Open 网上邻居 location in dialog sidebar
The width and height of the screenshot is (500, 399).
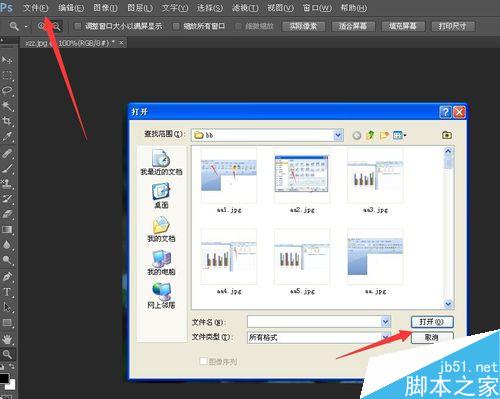161,296
